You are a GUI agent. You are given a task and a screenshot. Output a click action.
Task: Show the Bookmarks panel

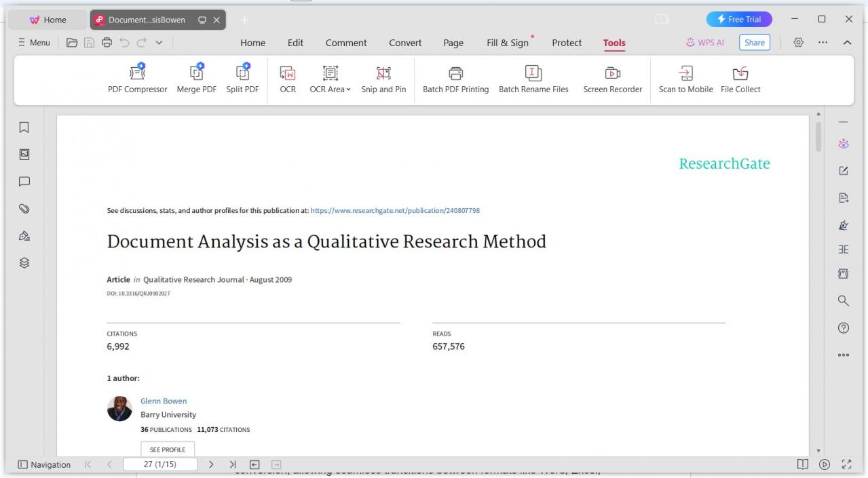point(24,127)
